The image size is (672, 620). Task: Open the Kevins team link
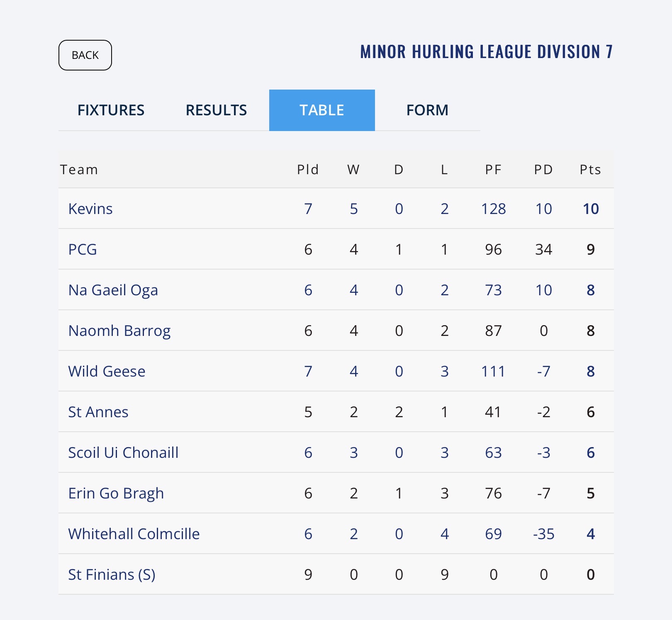point(90,209)
